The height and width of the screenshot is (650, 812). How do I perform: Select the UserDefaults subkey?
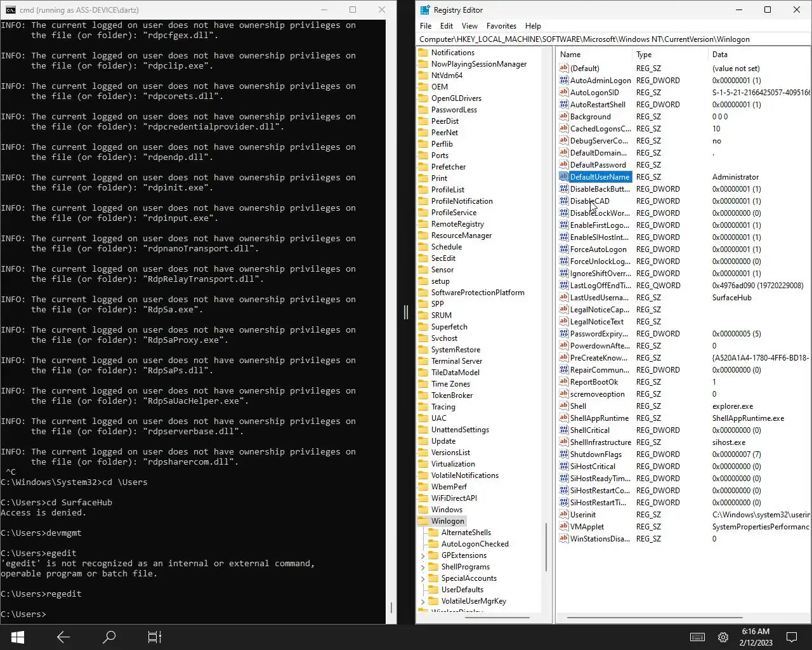pos(462,590)
